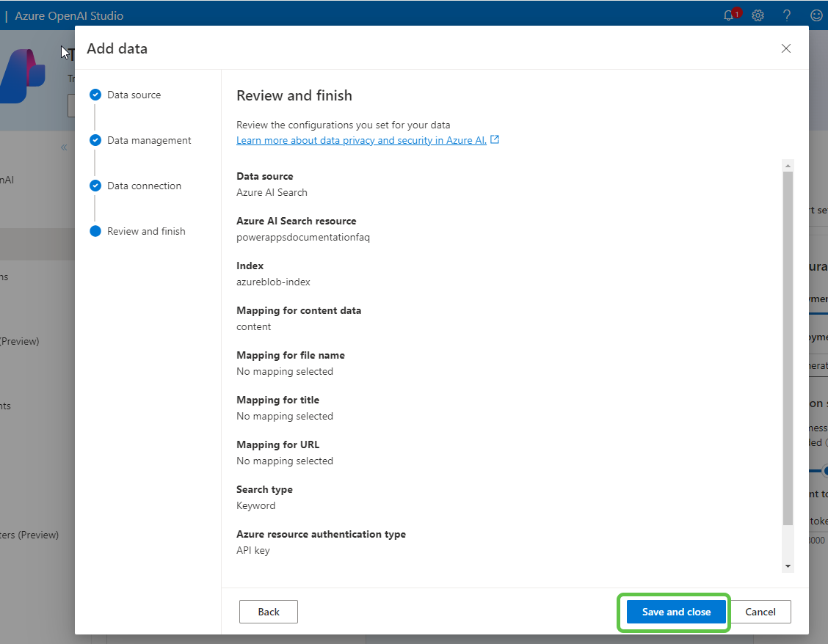The image size is (828, 644).
Task: Click the external-link icon beside the privacy link
Action: coord(495,140)
